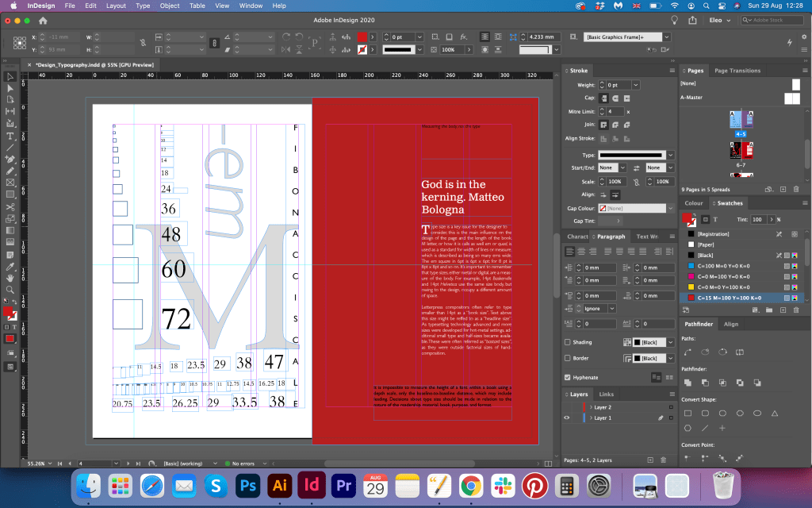Uncheck the Hyphenate checkbox

pyautogui.click(x=567, y=377)
